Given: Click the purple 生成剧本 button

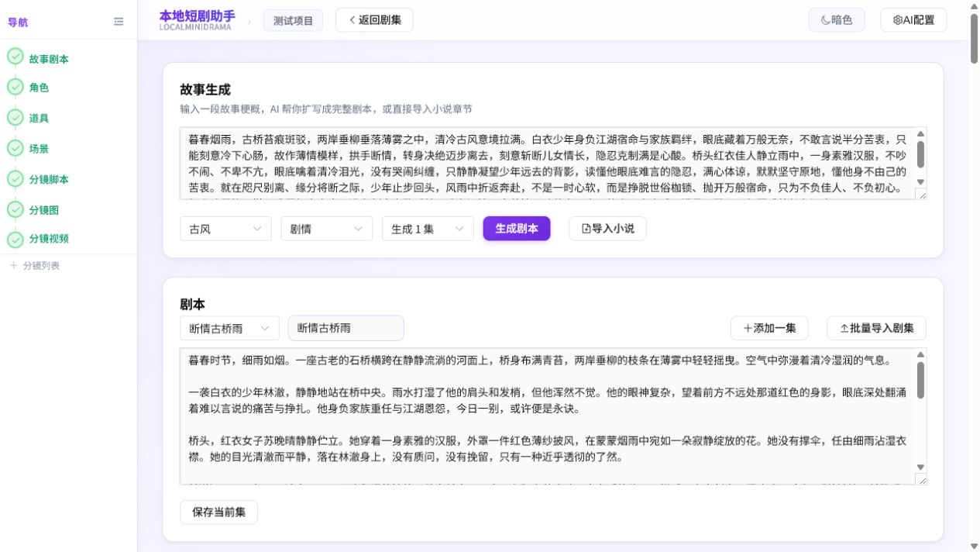Looking at the screenshot, I should tap(517, 229).
